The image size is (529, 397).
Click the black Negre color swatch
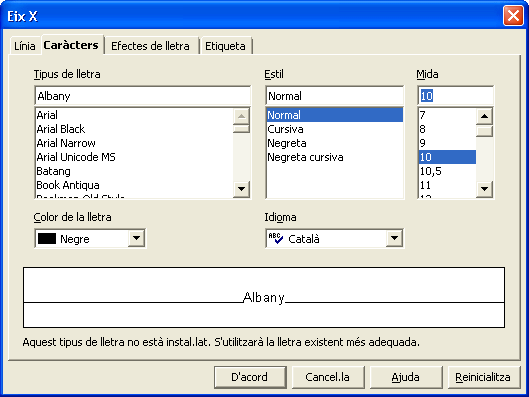point(47,238)
